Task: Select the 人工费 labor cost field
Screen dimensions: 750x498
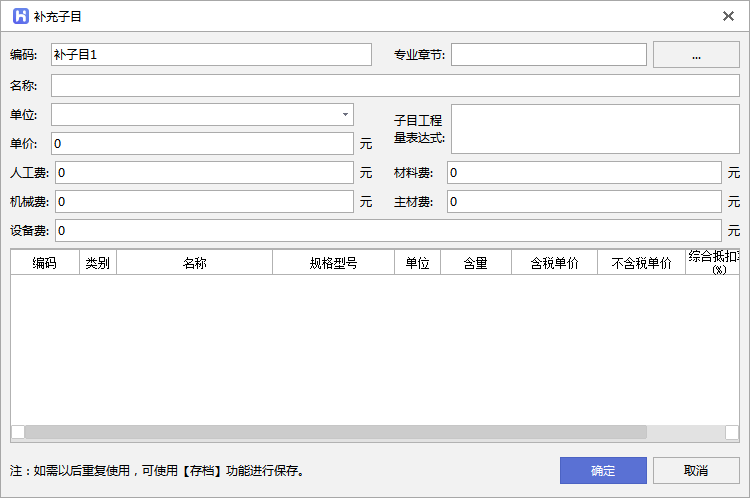Action: point(204,173)
